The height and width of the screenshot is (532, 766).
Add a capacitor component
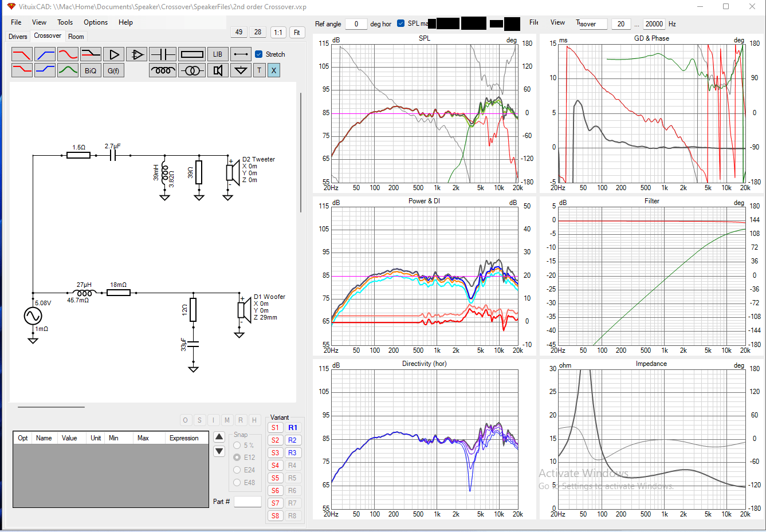tap(162, 54)
